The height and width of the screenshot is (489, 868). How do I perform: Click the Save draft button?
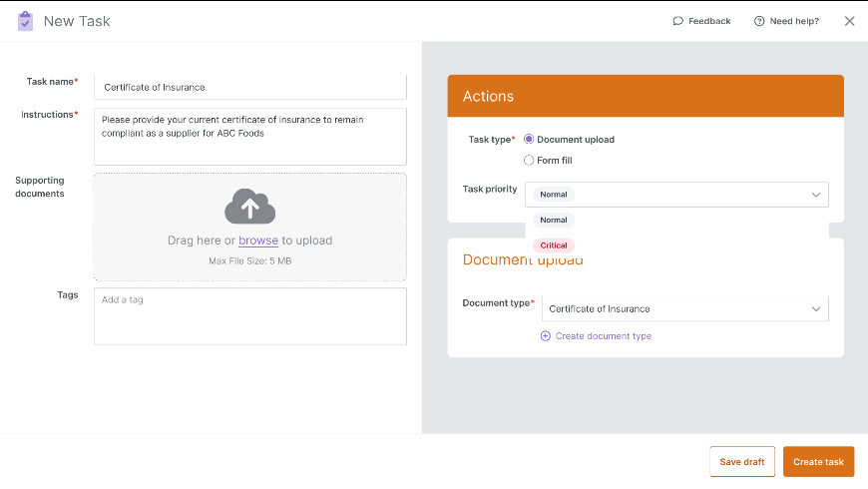point(741,462)
